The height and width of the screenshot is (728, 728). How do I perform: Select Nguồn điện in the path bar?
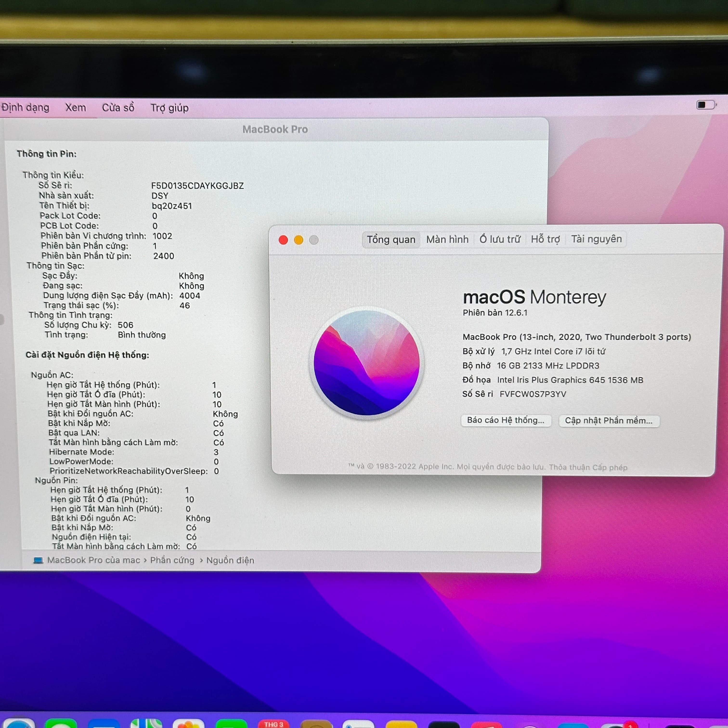(230, 560)
